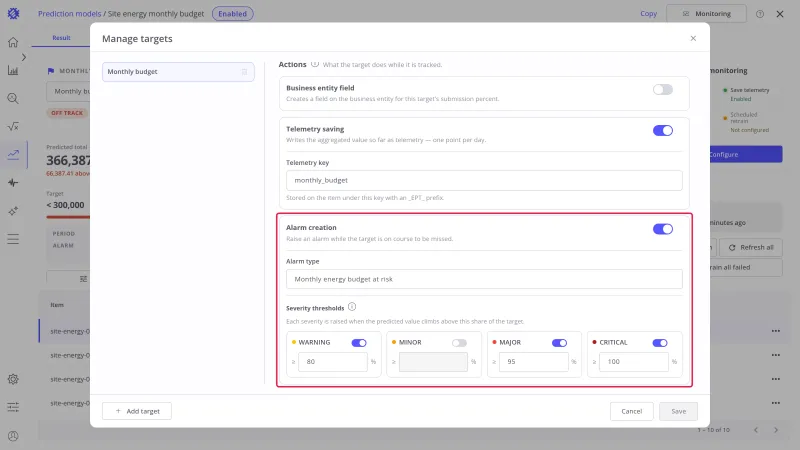Image resolution: width=800 pixels, height=450 pixels.
Task: Close the prediction model page with X
Action: (780, 14)
